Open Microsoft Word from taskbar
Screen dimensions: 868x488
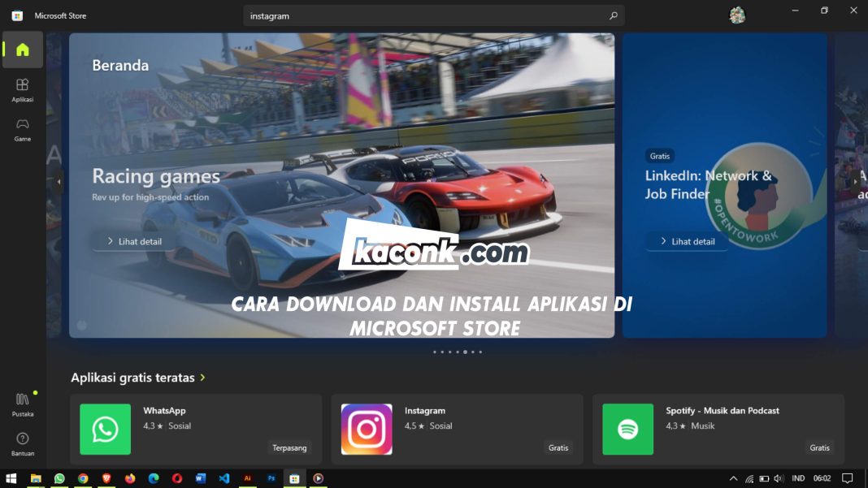201,478
